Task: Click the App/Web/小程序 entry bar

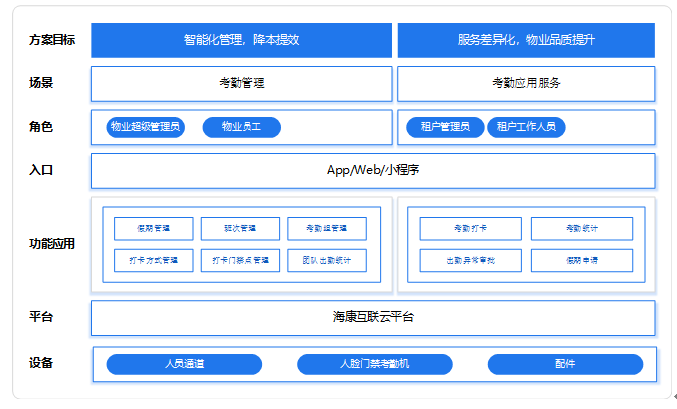Action: point(373,170)
